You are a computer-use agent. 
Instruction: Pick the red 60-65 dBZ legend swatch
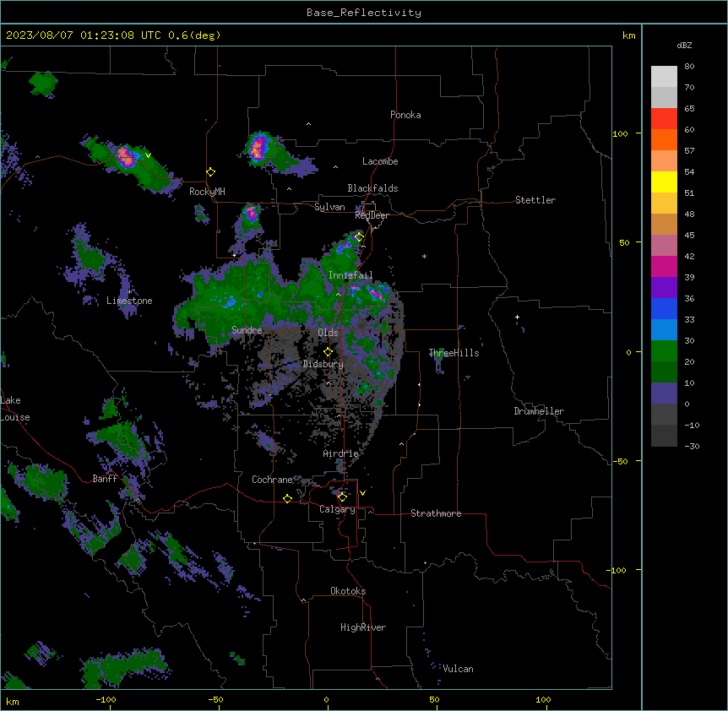click(664, 119)
